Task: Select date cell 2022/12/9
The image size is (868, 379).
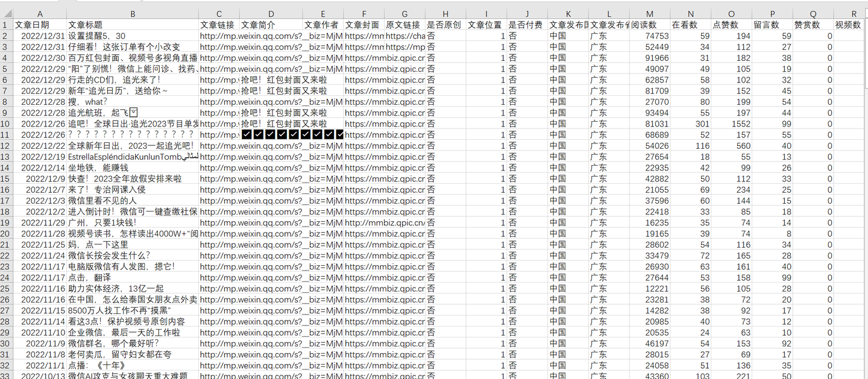Action: [x=40, y=178]
